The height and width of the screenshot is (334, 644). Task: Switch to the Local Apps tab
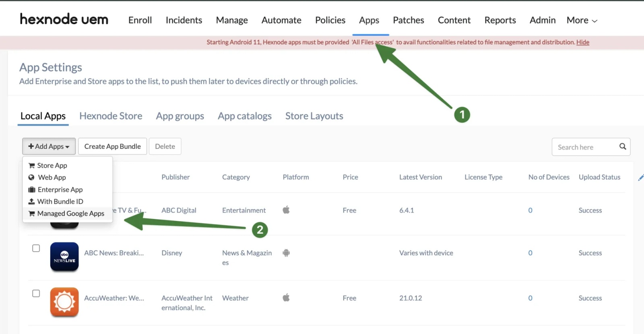tap(43, 116)
